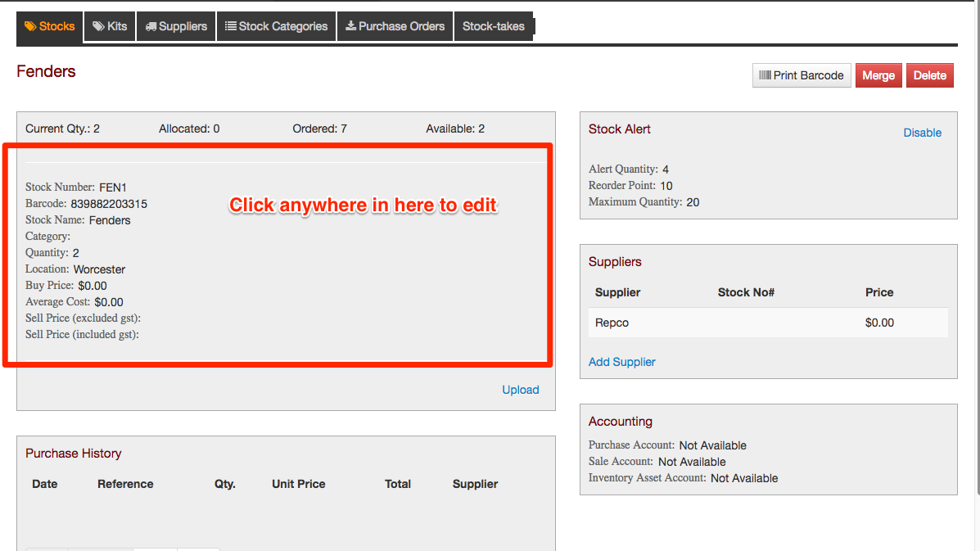980x551 pixels.
Task: Switch to the Kits tab
Action: point(110,26)
